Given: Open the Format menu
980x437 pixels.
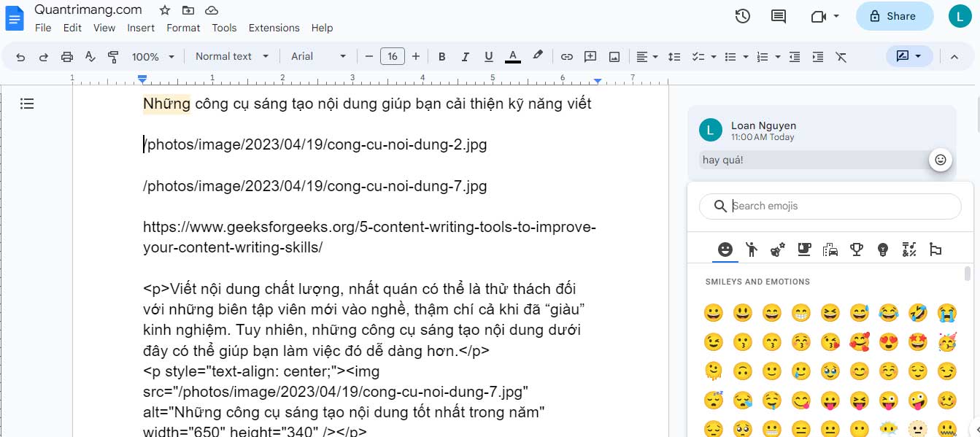Looking at the screenshot, I should 183,28.
